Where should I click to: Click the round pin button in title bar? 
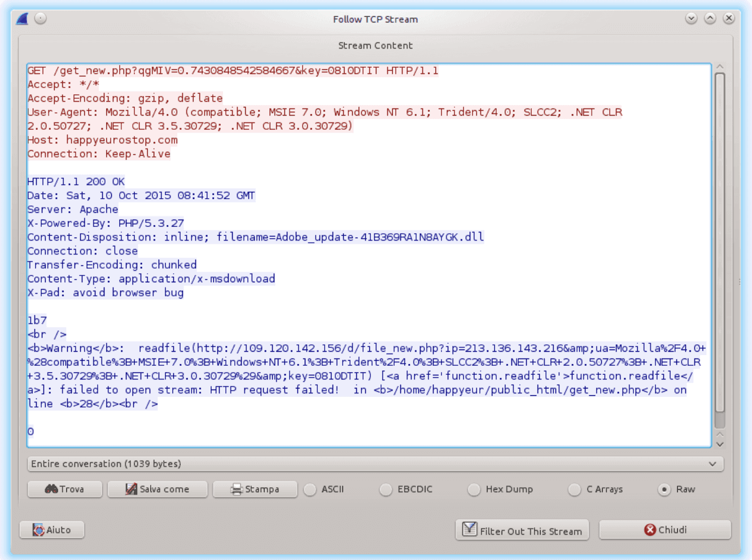point(40,19)
